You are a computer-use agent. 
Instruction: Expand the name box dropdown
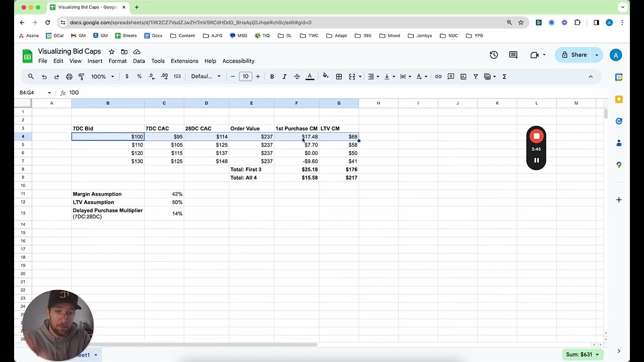pyautogui.click(x=49, y=93)
